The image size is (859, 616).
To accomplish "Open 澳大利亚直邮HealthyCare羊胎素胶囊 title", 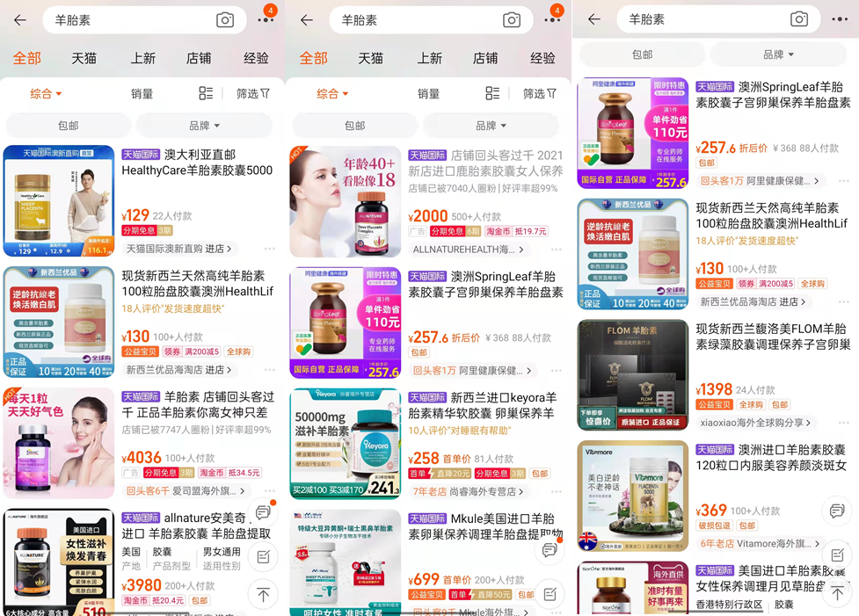I will 197,163.
